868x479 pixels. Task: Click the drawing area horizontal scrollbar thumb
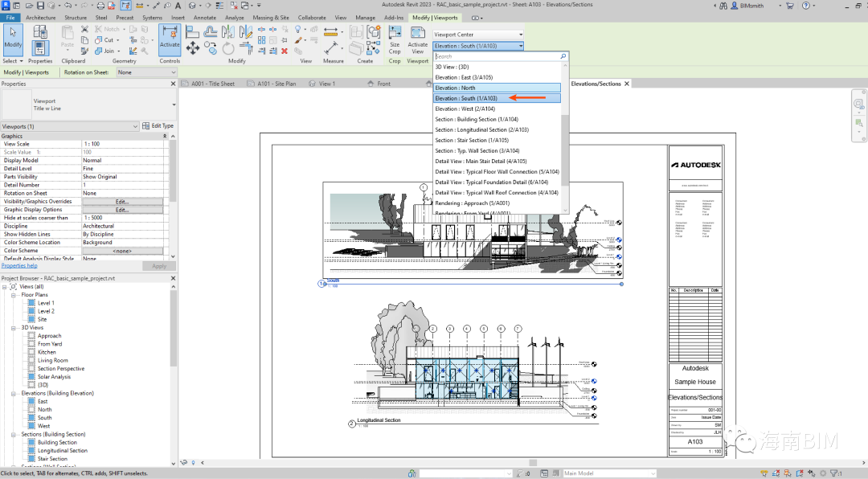point(533,463)
